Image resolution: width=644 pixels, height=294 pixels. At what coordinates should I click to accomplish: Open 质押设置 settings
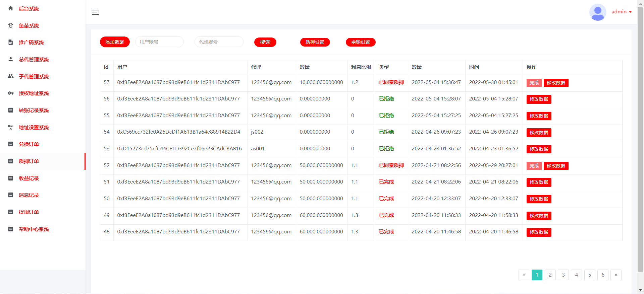pyautogui.click(x=315, y=42)
